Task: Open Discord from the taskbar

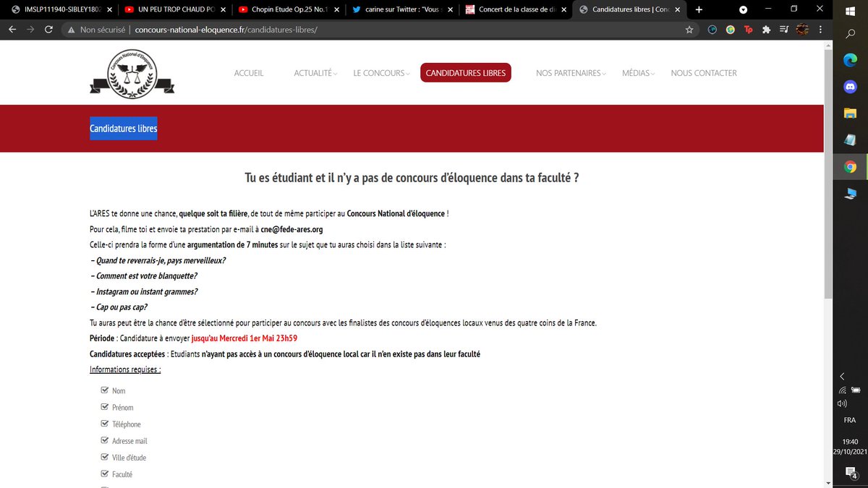Action: click(850, 87)
